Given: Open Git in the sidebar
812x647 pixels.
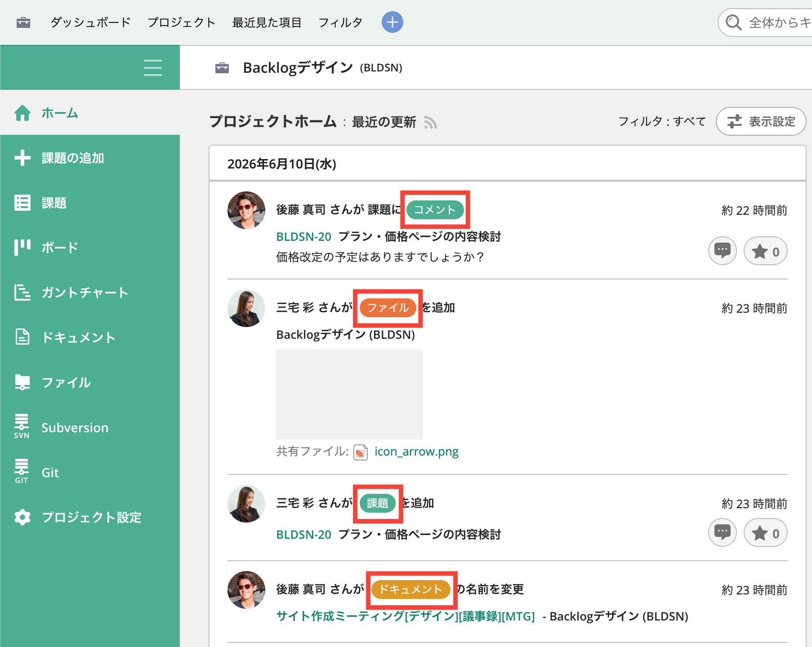Looking at the screenshot, I should (x=90, y=472).
